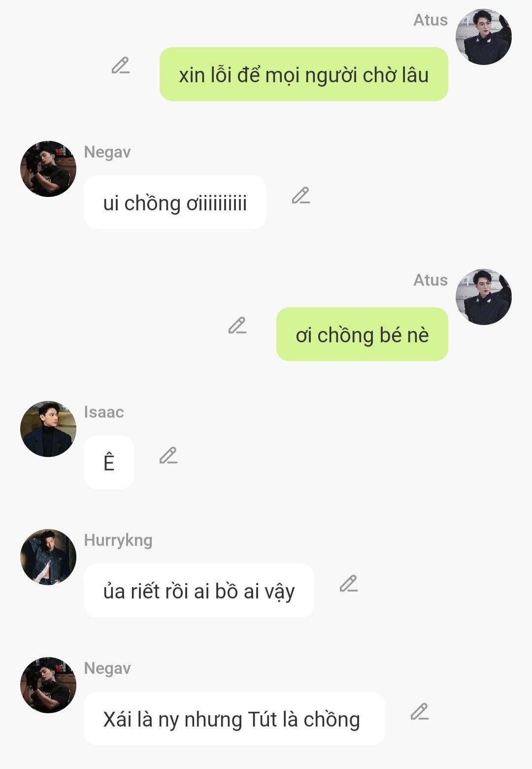Select the bubble 'Xái là ny nhưng Tút là chồng'
Viewport: 532px width, 769px height.
click(x=234, y=719)
